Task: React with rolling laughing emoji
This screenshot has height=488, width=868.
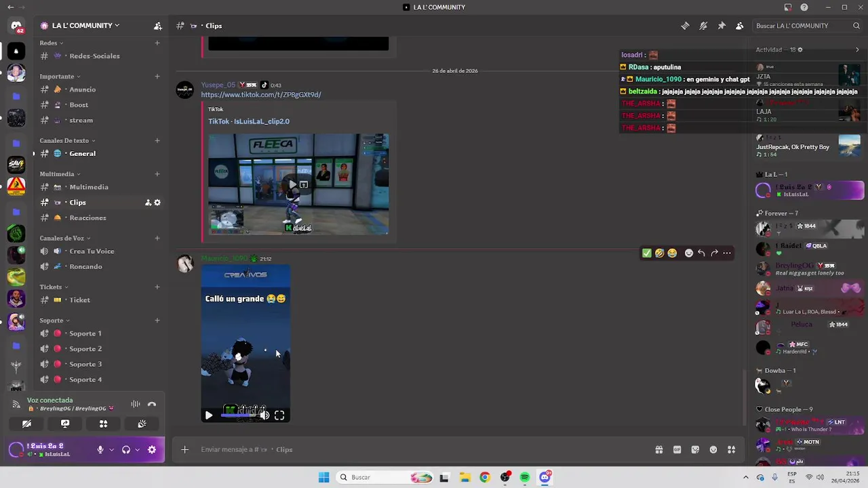Action: click(659, 253)
